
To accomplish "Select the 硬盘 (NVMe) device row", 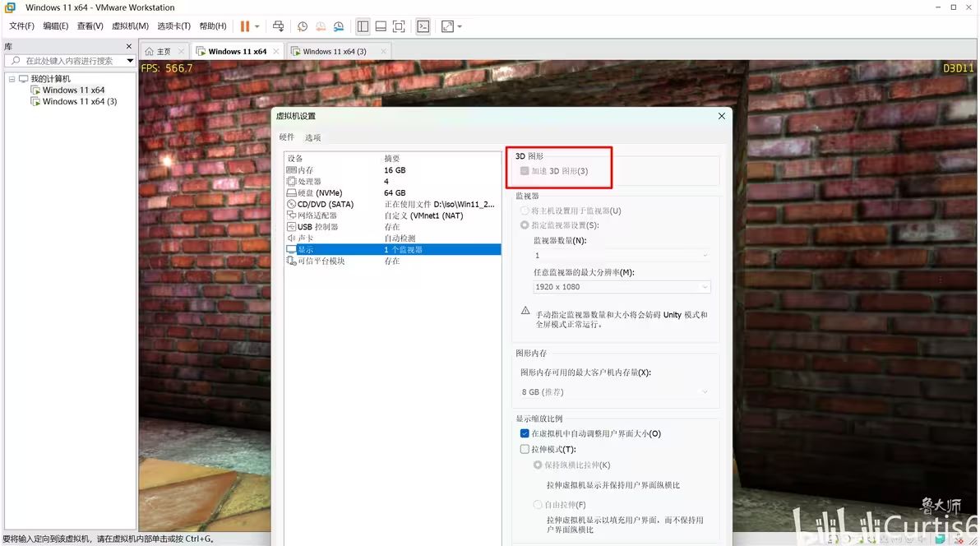I will pyautogui.click(x=392, y=192).
